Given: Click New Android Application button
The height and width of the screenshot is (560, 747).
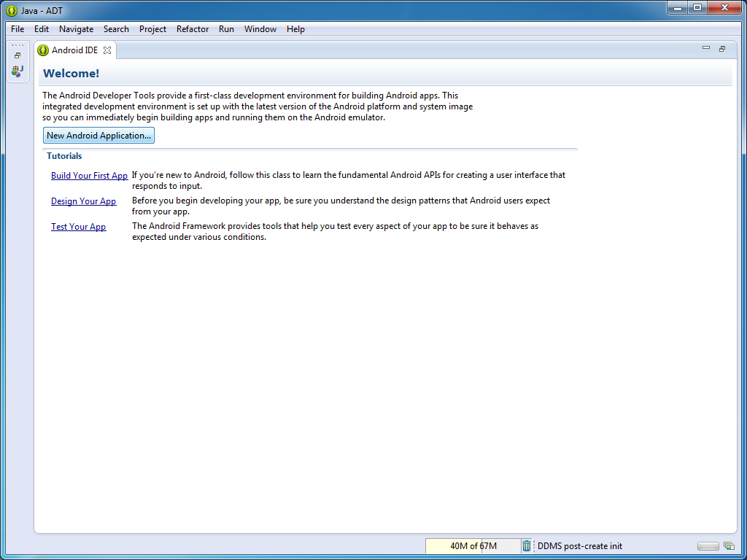Looking at the screenshot, I should (98, 136).
